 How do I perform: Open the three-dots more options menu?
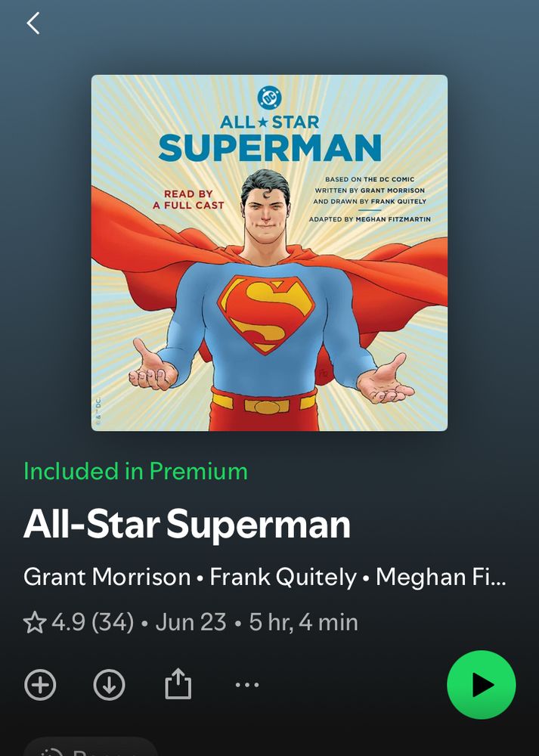point(247,685)
